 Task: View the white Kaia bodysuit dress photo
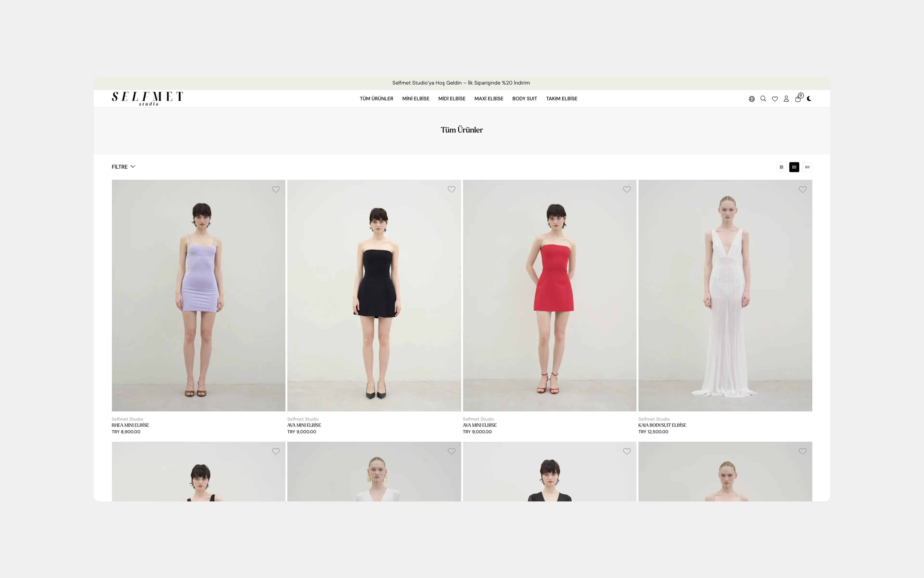(725, 296)
